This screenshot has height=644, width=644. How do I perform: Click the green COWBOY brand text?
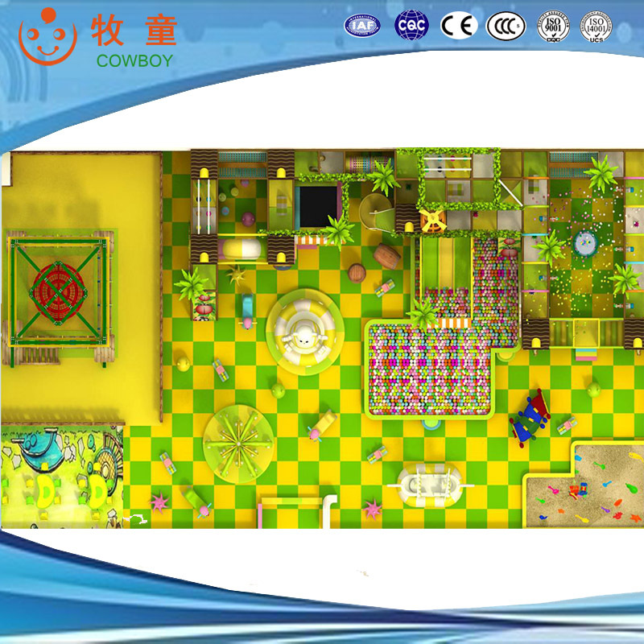click(134, 61)
